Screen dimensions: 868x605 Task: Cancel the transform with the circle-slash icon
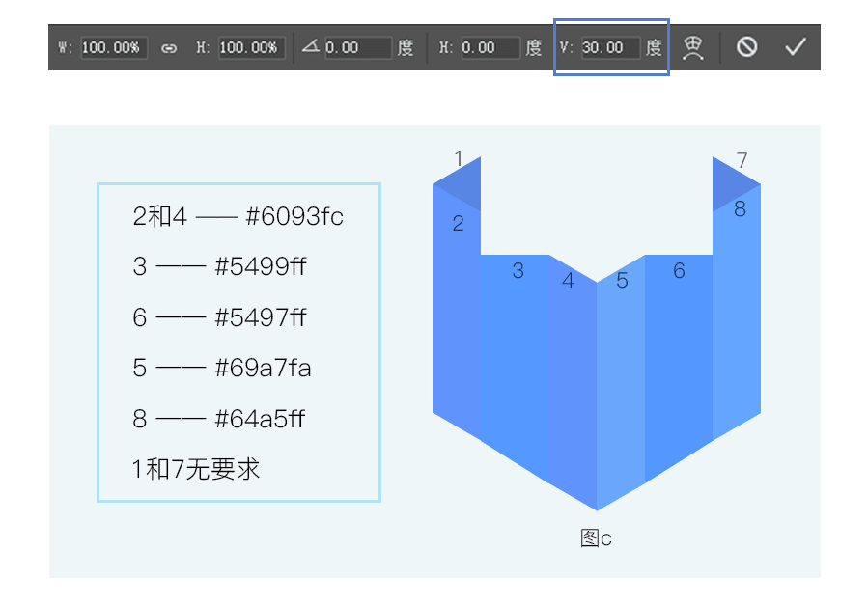pos(746,47)
